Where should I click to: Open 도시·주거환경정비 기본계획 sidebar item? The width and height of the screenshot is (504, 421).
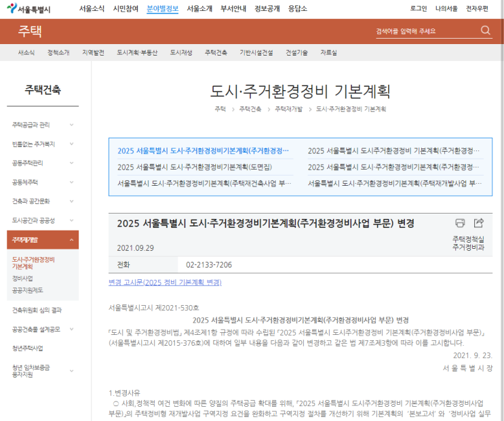click(33, 263)
